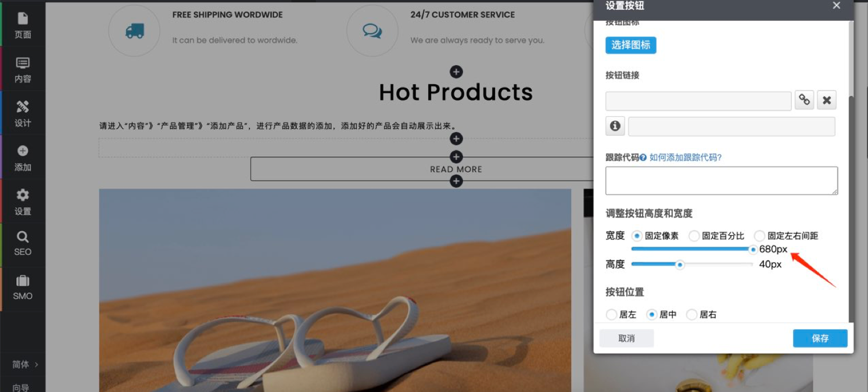This screenshot has width=868, height=392.
Task: Click the info icon below button link
Action: tap(615, 126)
